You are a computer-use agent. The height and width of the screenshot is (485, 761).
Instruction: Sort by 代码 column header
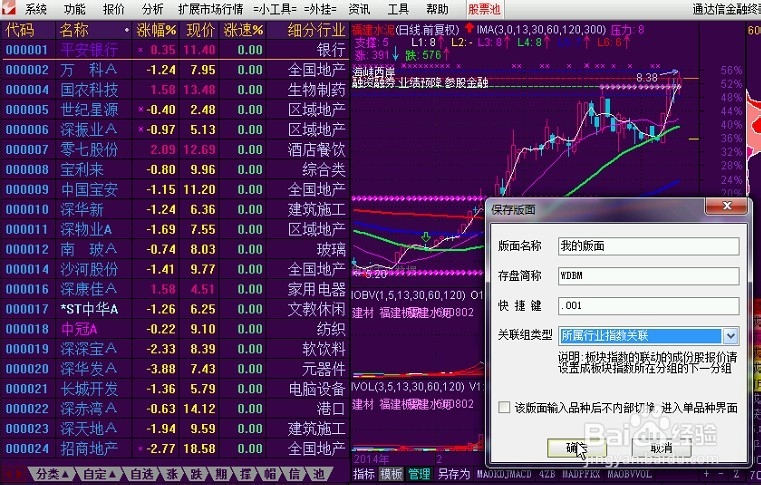click(20, 30)
